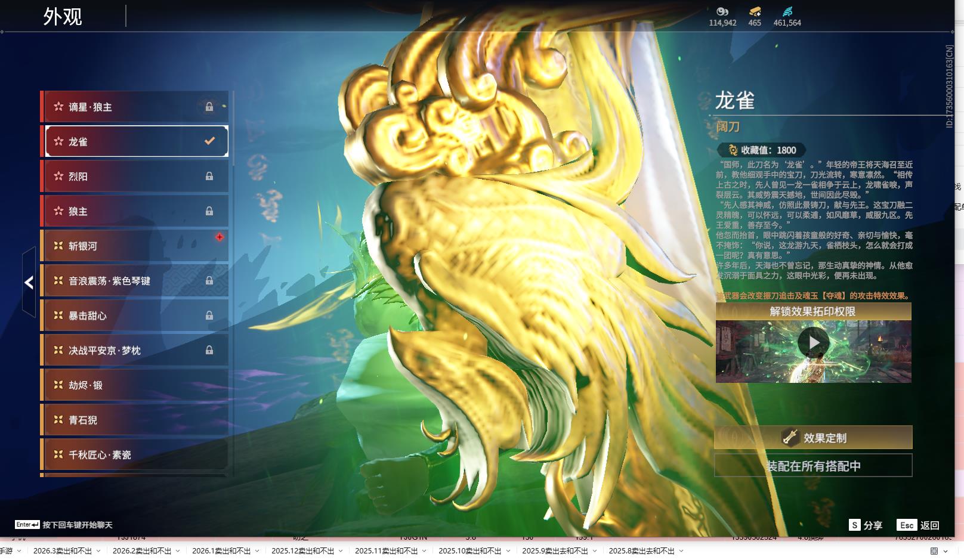Click the lock icon on 烈阳
This screenshot has height=560, width=964.
(209, 177)
